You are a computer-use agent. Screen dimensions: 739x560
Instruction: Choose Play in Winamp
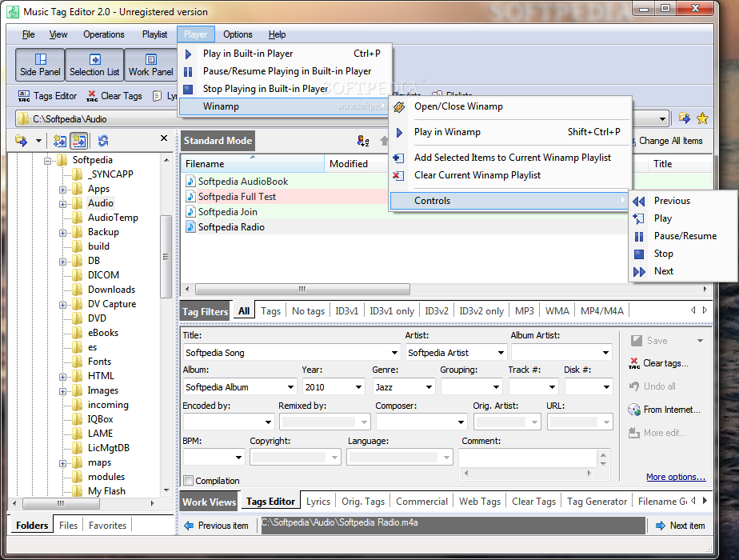[x=510, y=132]
